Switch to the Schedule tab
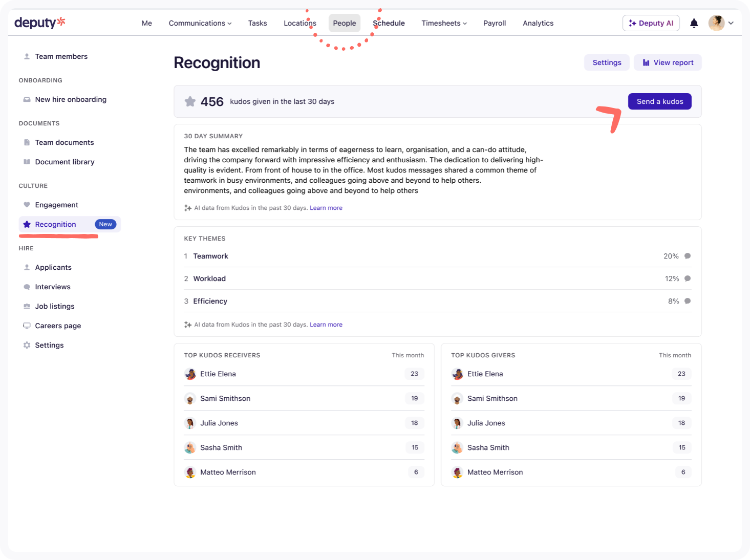750x560 pixels. [x=389, y=23]
